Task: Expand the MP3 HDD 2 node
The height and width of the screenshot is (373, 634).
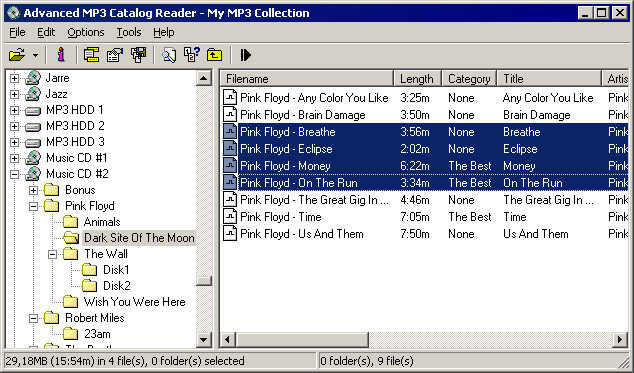Action: point(15,126)
